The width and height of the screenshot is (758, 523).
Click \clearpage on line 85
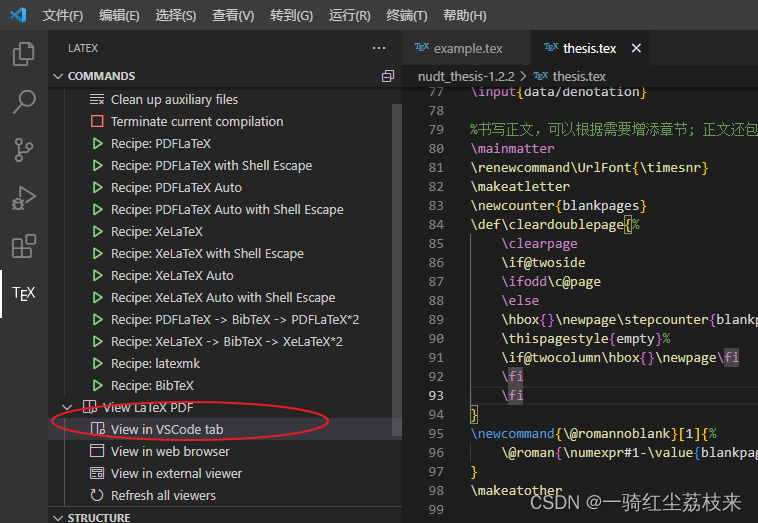point(539,243)
